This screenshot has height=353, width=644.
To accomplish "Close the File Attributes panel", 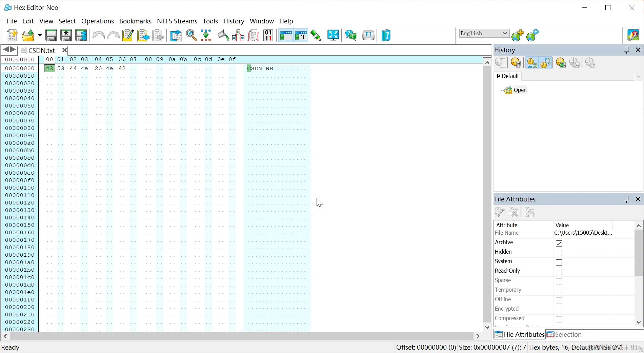I will 638,199.
